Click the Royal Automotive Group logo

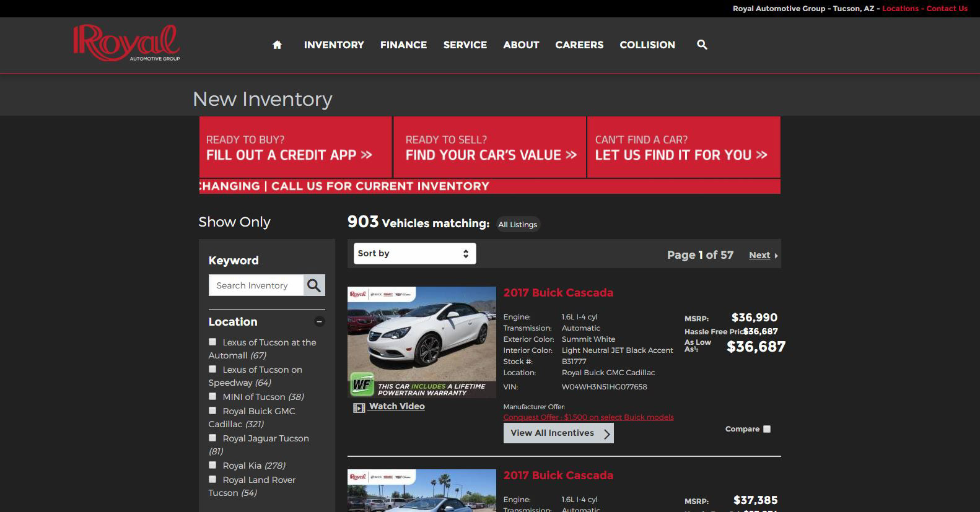coord(126,43)
